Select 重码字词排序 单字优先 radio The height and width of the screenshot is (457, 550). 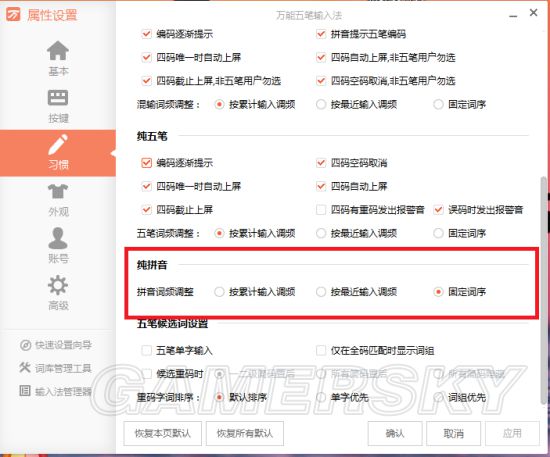coord(321,397)
